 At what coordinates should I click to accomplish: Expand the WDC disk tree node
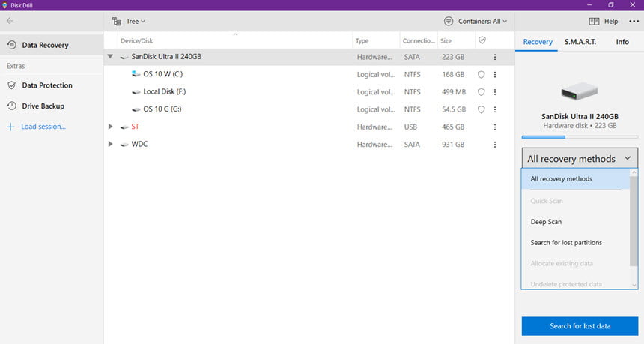tap(110, 144)
